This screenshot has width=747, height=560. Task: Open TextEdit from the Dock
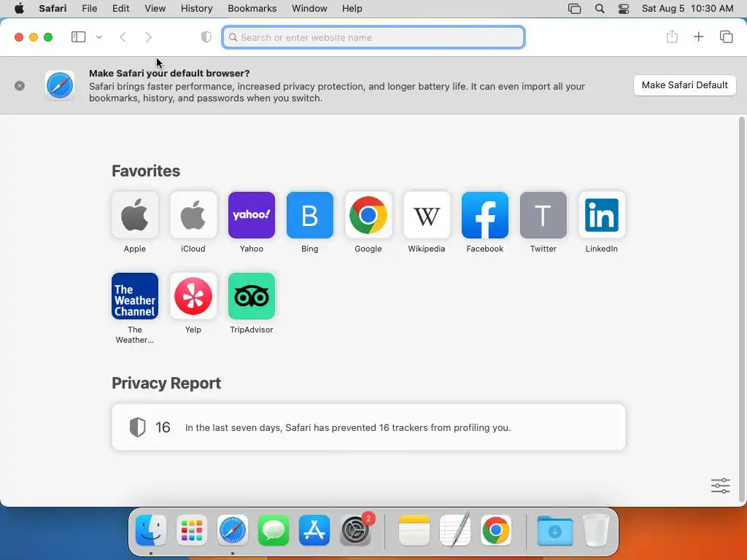pyautogui.click(x=455, y=530)
